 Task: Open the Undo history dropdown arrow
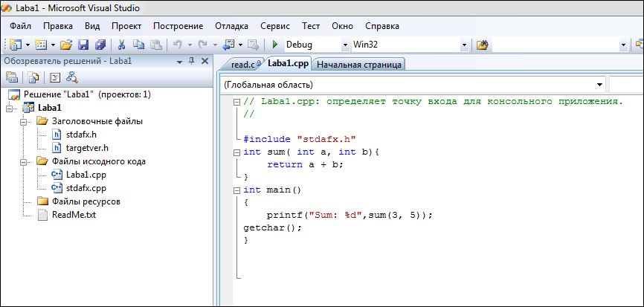click(190, 45)
